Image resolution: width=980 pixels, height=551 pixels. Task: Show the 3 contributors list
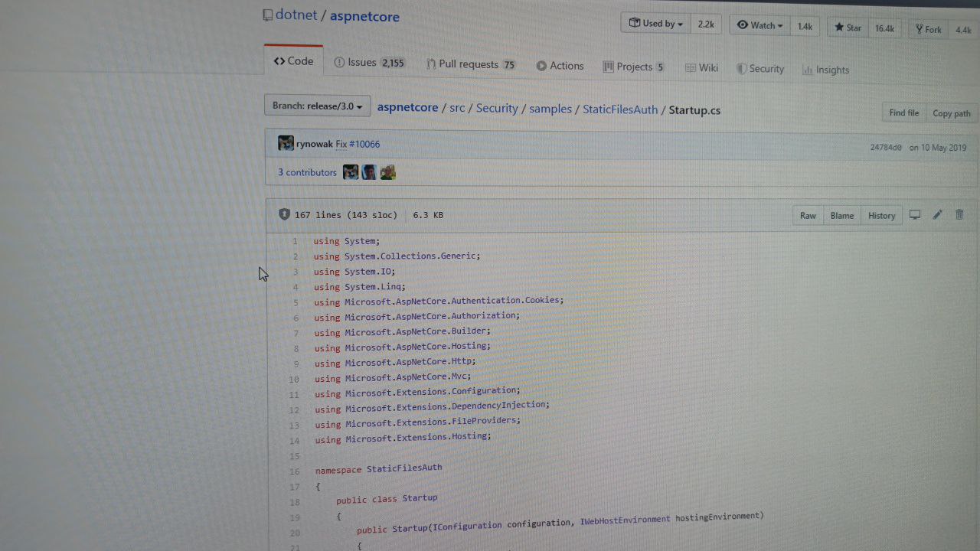pos(307,172)
